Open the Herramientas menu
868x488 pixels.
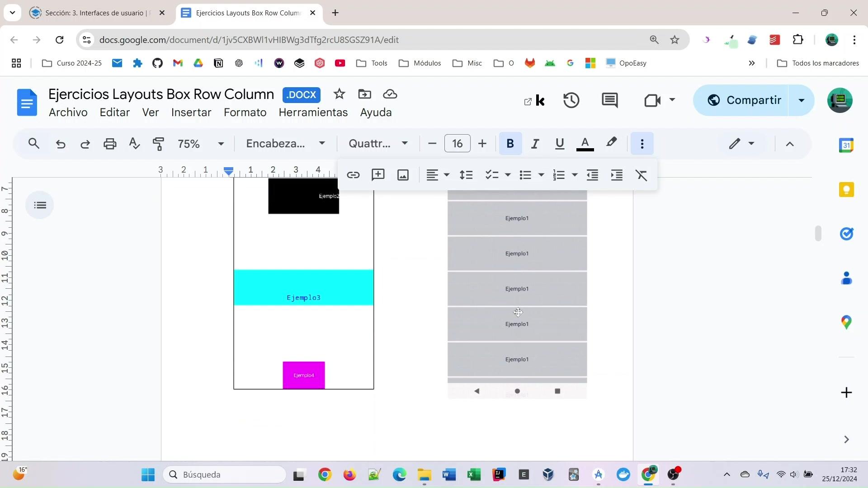tap(313, 113)
